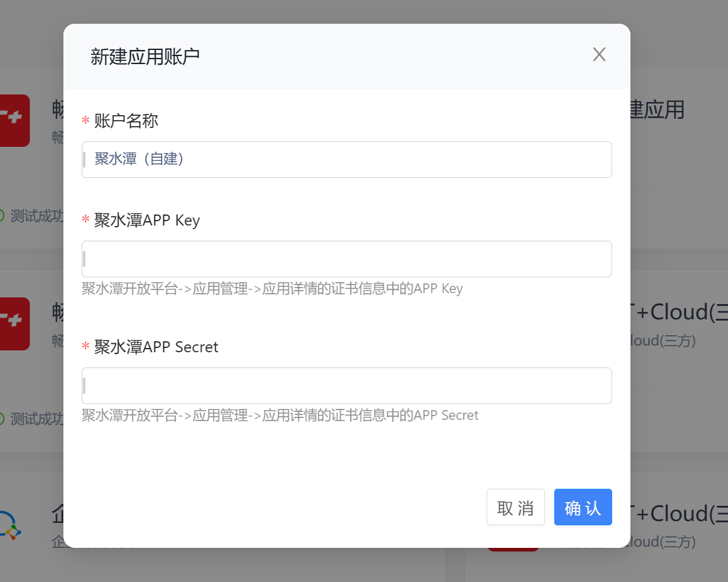The height and width of the screenshot is (582, 728).
Task: Click the APP Key hint text below field
Action: (272, 289)
